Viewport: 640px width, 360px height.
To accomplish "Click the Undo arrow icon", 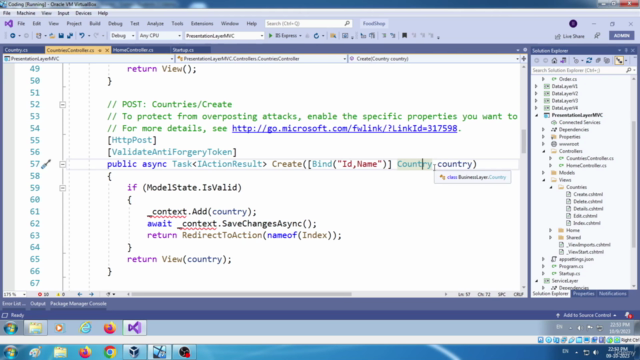I will click(x=82, y=36).
